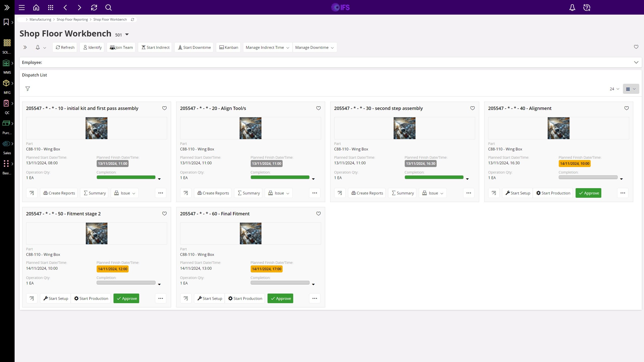Image resolution: width=644 pixels, height=362 pixels.
Task: Open the hamburger navigation menu
Action: [x=22, y=8]
